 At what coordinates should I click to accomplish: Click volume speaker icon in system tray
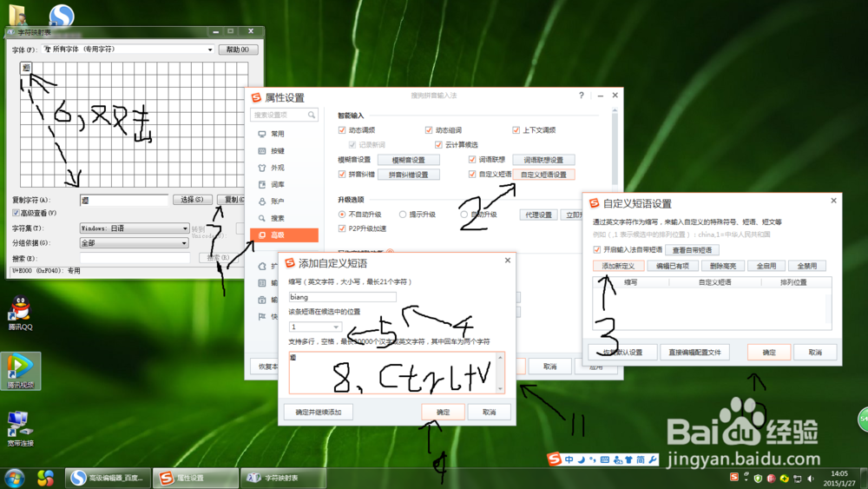[811, 478]
